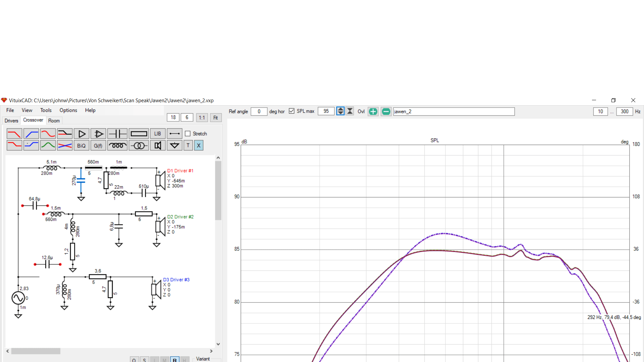Click the schematic scroll right arrow

211,351
